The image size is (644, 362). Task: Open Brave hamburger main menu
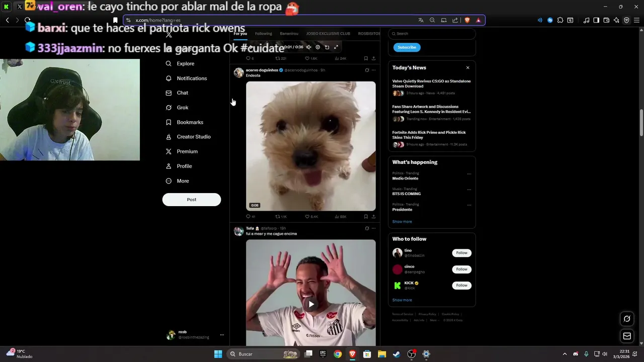[x=636, y=20]
